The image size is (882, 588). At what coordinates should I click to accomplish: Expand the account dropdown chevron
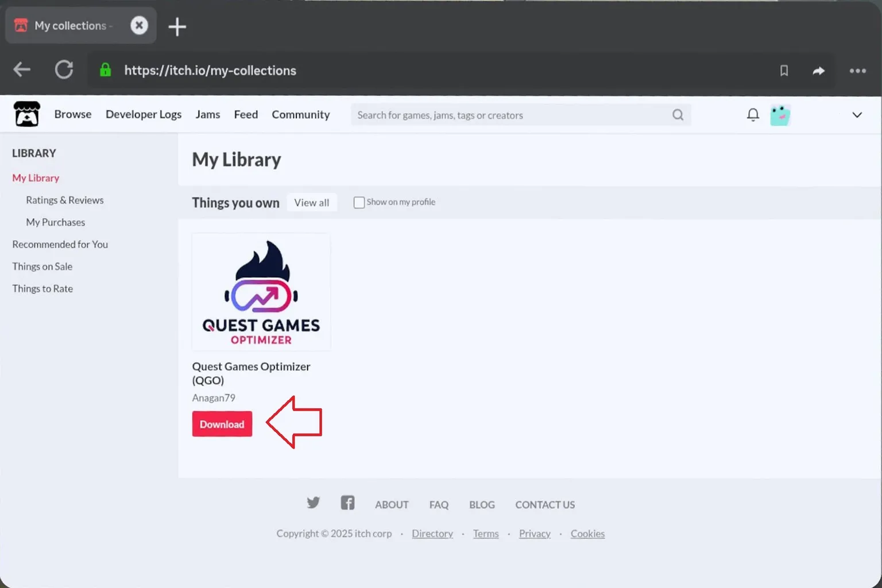[857, 115]
